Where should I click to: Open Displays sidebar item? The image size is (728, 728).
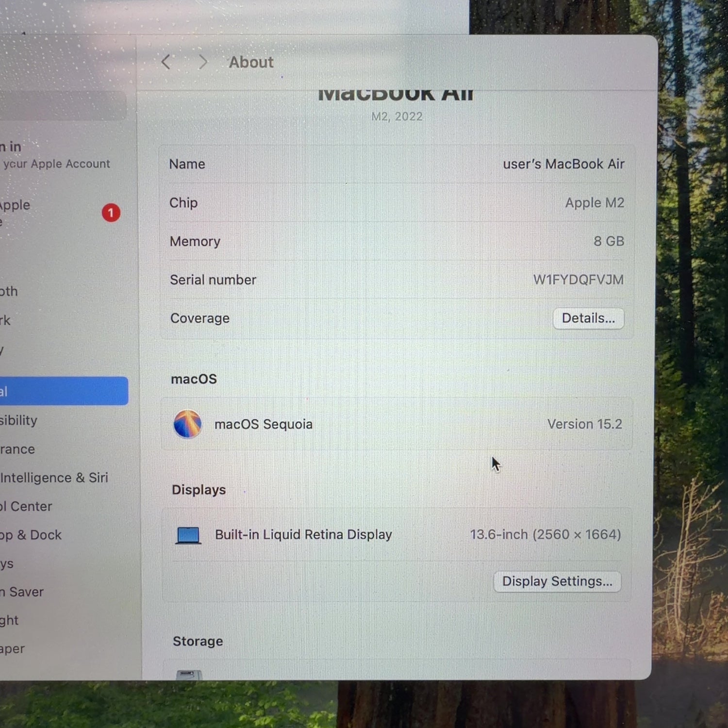[x=7, y=564]
